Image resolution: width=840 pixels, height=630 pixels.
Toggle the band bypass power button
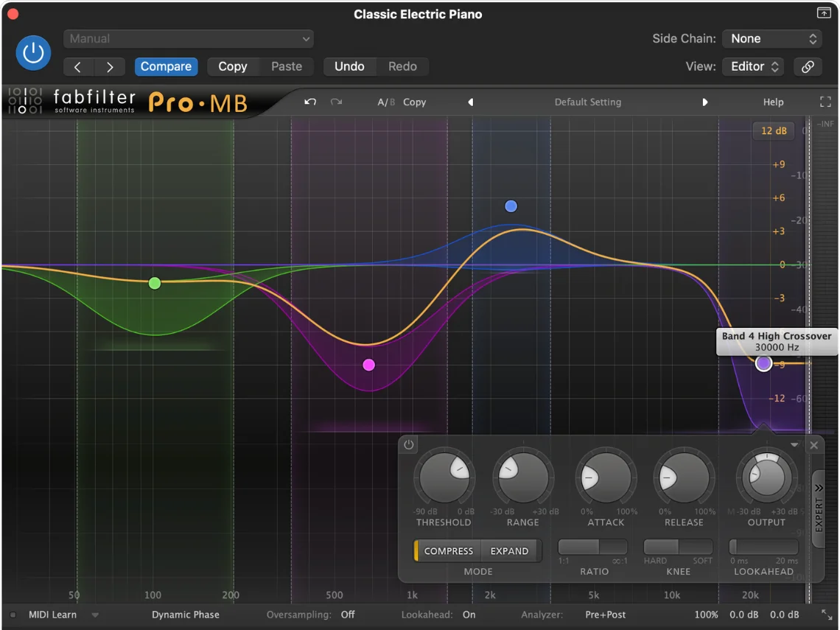point(409,444)
